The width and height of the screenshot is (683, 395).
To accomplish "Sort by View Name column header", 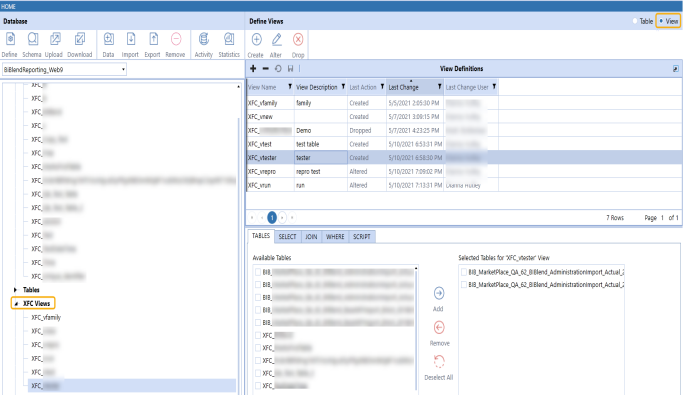I will coord(262,87).
